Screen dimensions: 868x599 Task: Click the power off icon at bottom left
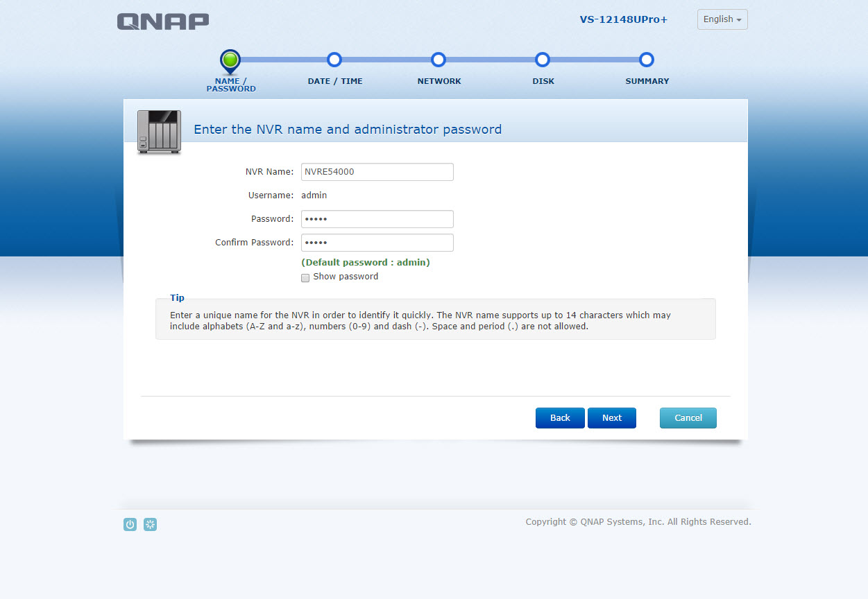pos(130,525)
